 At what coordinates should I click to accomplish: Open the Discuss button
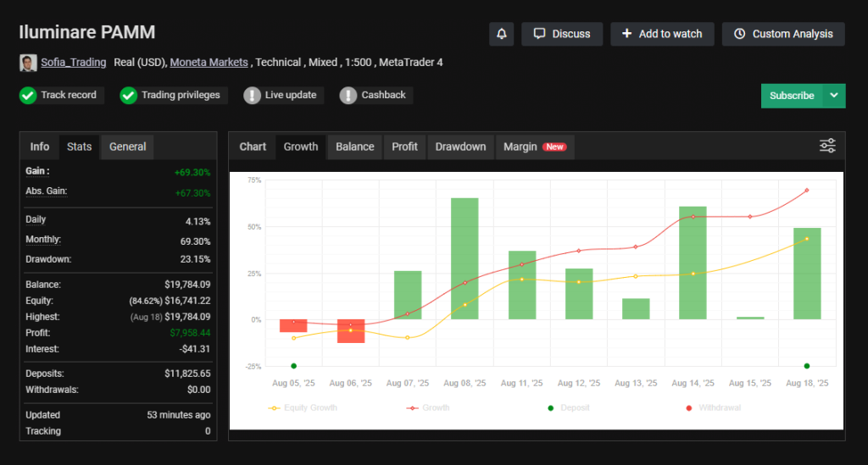[562, 34]
